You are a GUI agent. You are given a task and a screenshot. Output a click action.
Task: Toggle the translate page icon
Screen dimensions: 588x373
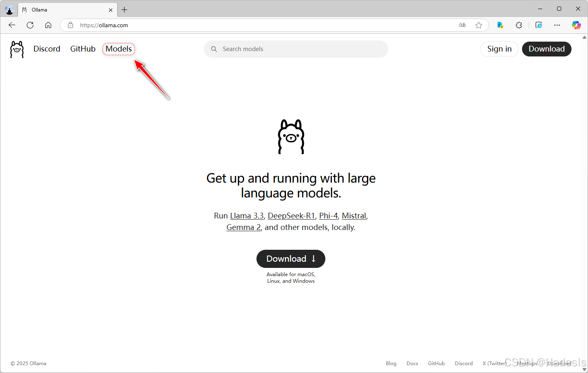point(462,25)
